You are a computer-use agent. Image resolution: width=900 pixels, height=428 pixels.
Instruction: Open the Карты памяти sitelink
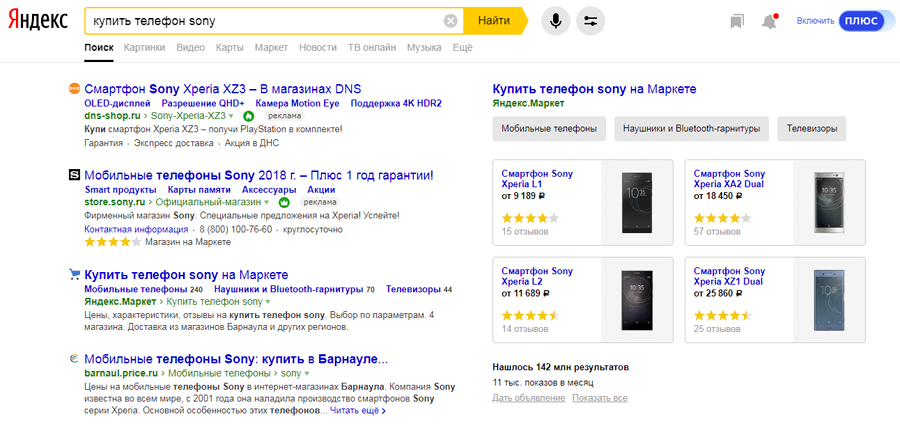point(199,189)
